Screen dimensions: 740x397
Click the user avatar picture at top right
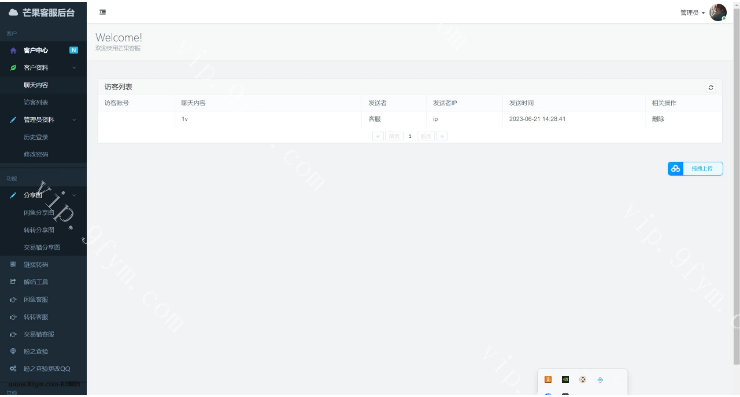pos(718,12)
